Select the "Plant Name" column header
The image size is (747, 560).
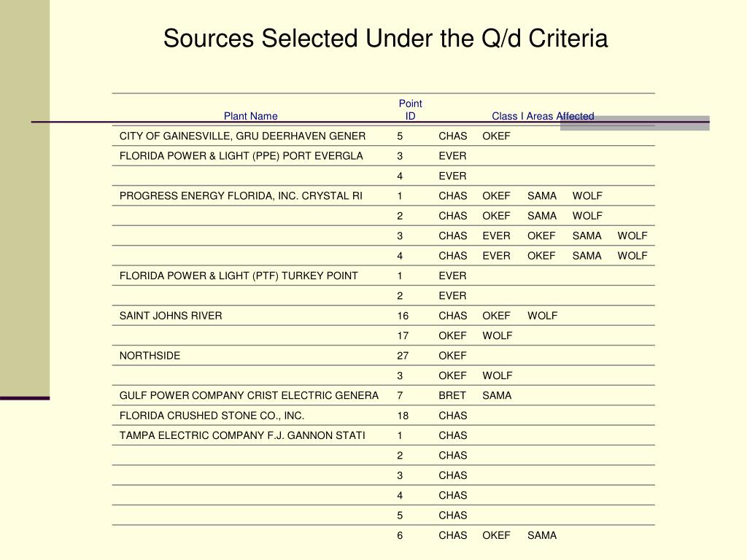(x=251, y=116)
